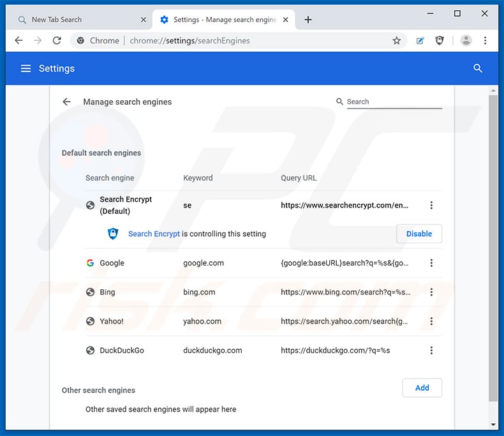Add a new search engine
The height and width of the screenshot is (436, 504).
point(422,387)
